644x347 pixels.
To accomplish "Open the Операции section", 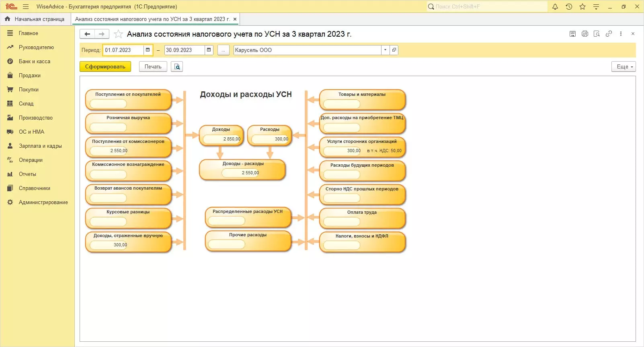I will click(x=31, y=160).
